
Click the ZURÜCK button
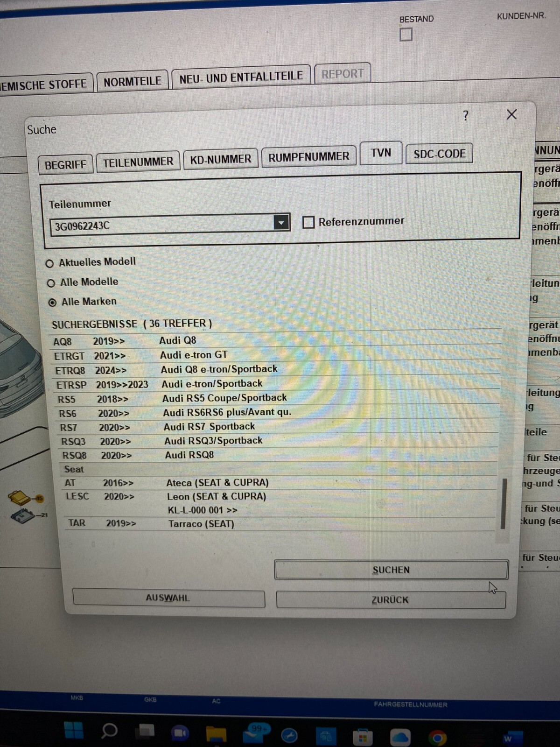tap(390, 600)
